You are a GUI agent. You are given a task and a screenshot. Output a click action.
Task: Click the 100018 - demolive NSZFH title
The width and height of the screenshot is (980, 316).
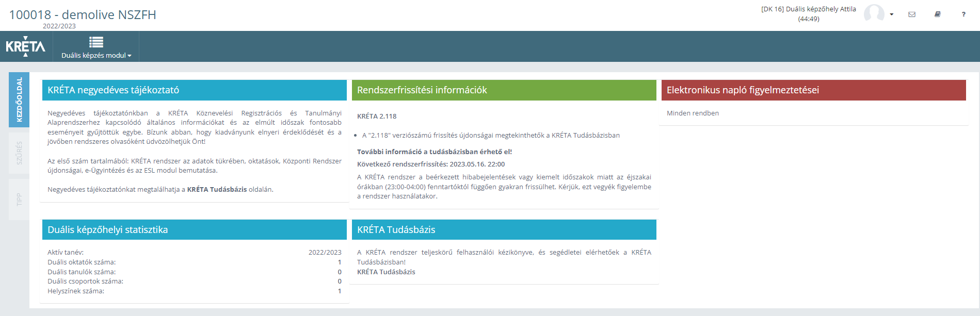(x=83, y=14)
